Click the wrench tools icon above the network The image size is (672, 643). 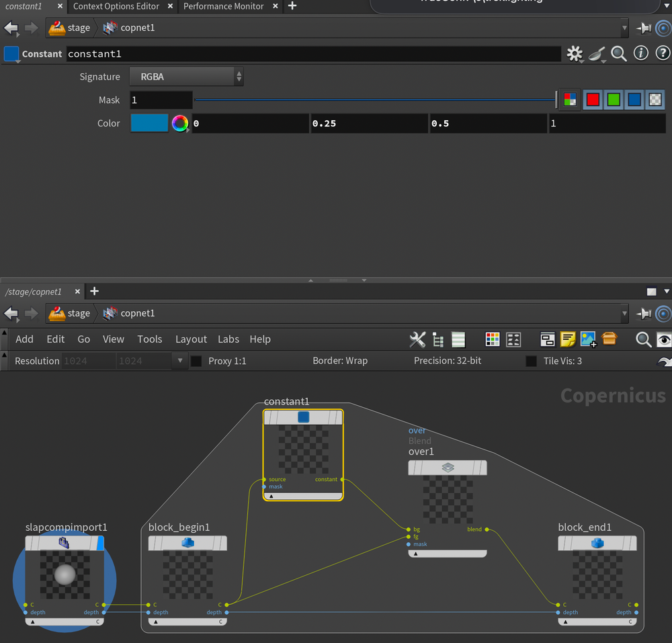(x=417, y=340)
